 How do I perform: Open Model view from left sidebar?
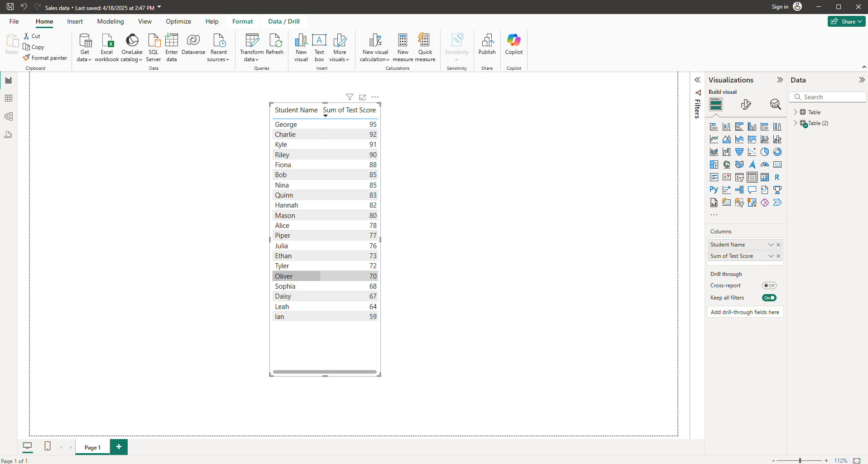pos(8,116)
